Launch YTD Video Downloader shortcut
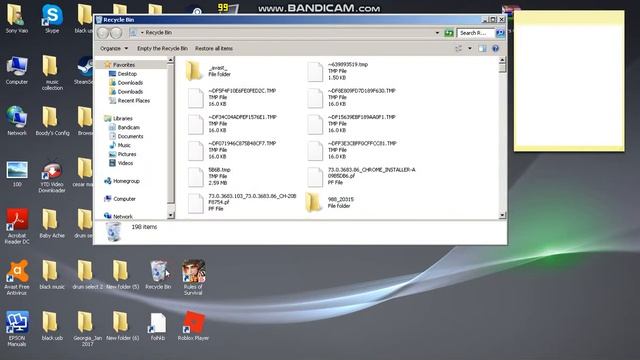This screenshot has width=640, height=360. click(52, 176)
